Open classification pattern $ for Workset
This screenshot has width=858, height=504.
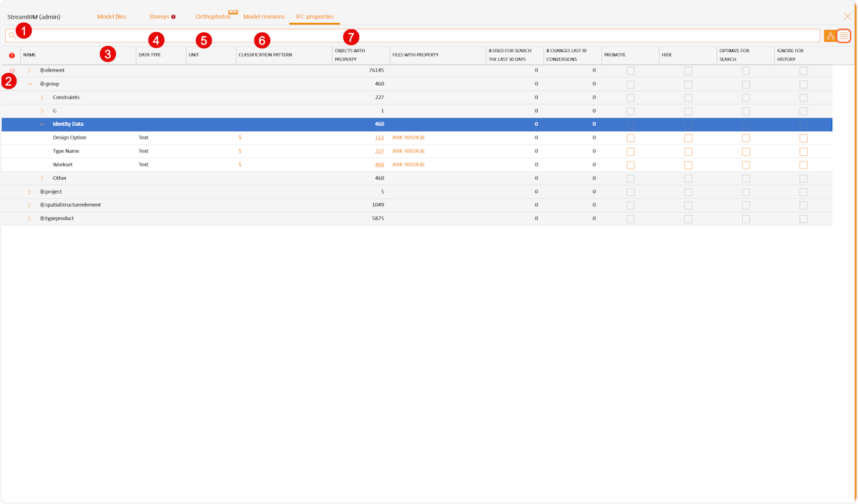tap(240, 164)
